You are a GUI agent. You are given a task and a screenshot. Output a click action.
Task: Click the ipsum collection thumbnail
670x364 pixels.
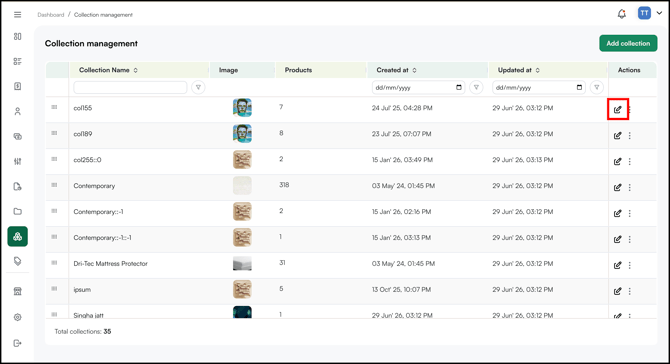pos(242,289)
